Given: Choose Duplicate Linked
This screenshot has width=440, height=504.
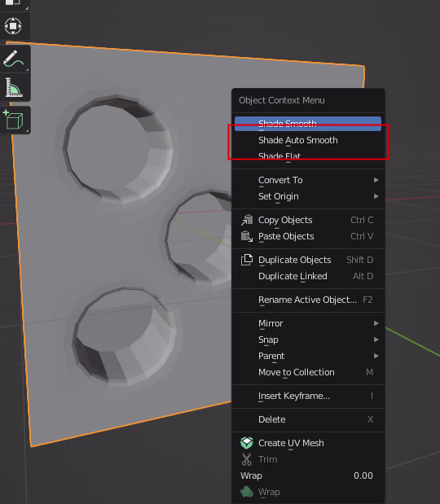Looking at the screenshot, I should coord(308,277).
